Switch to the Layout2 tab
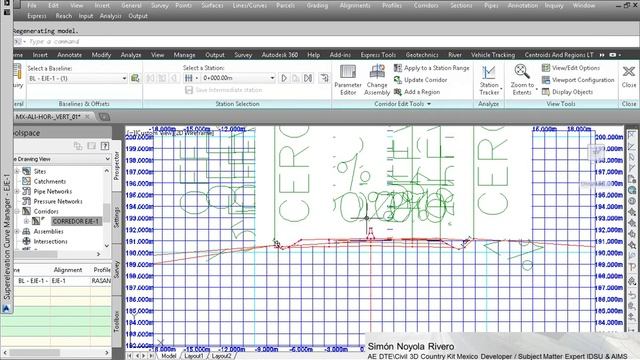 coord(222,356)
